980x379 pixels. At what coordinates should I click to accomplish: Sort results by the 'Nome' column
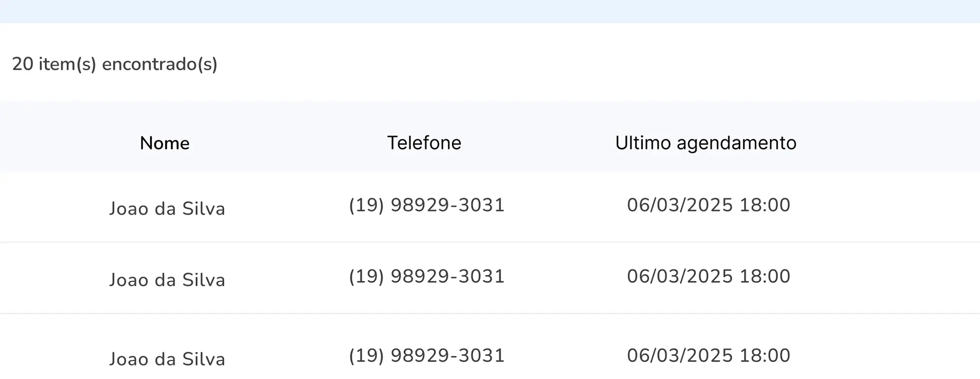coord(164,143)
